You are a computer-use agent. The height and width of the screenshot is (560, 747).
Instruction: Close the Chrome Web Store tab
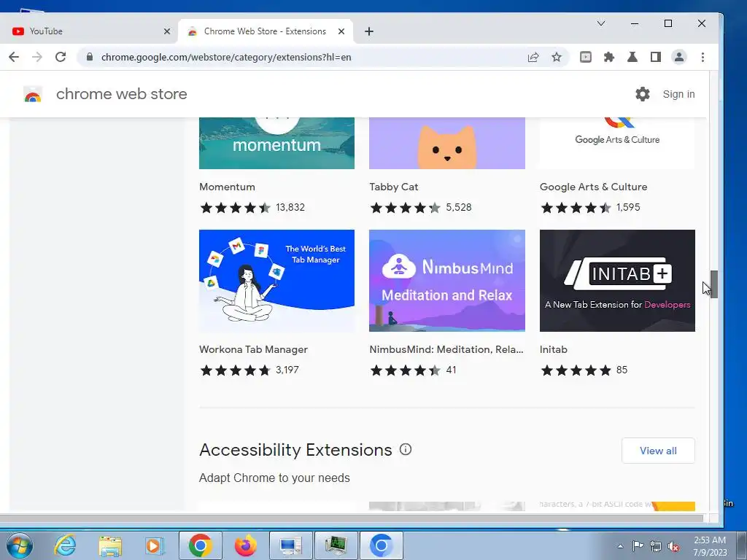coord(341,31)
